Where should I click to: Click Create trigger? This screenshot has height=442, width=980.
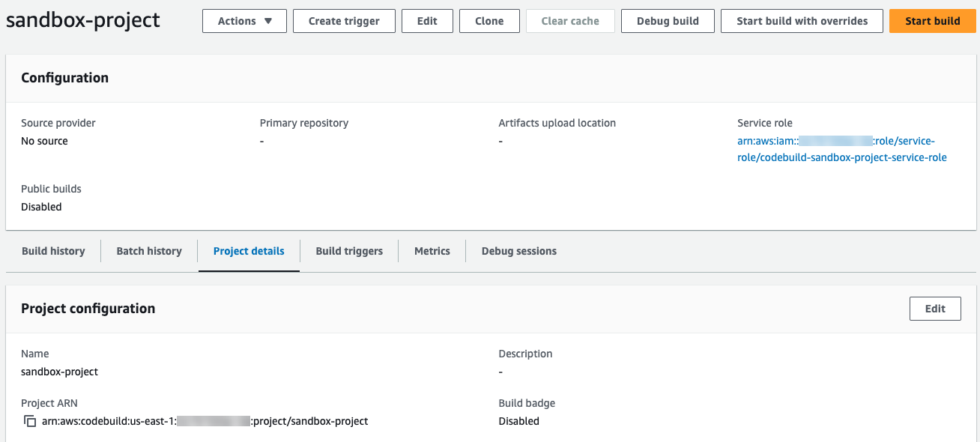click(x=344, y=21)
